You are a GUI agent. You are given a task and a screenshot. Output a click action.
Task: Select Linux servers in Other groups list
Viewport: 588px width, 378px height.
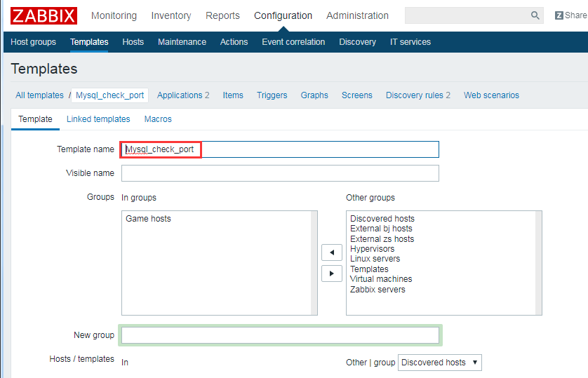375,259
